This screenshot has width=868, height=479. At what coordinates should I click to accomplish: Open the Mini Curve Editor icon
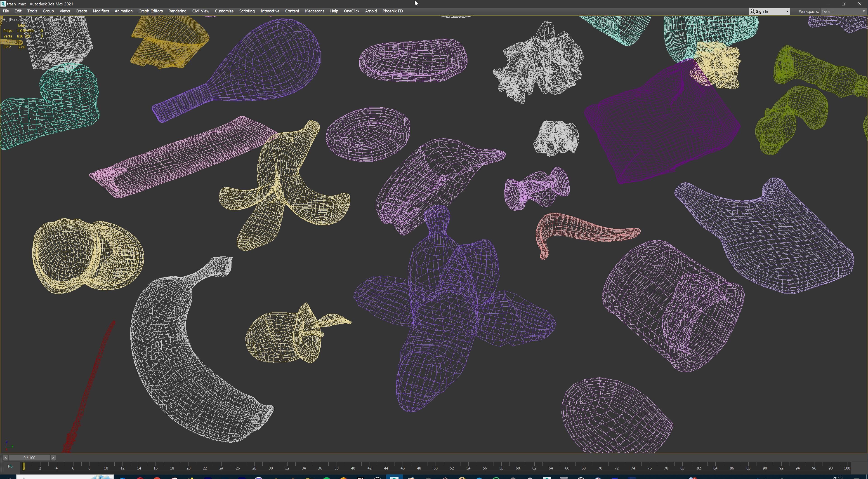(x=10, y=467)
